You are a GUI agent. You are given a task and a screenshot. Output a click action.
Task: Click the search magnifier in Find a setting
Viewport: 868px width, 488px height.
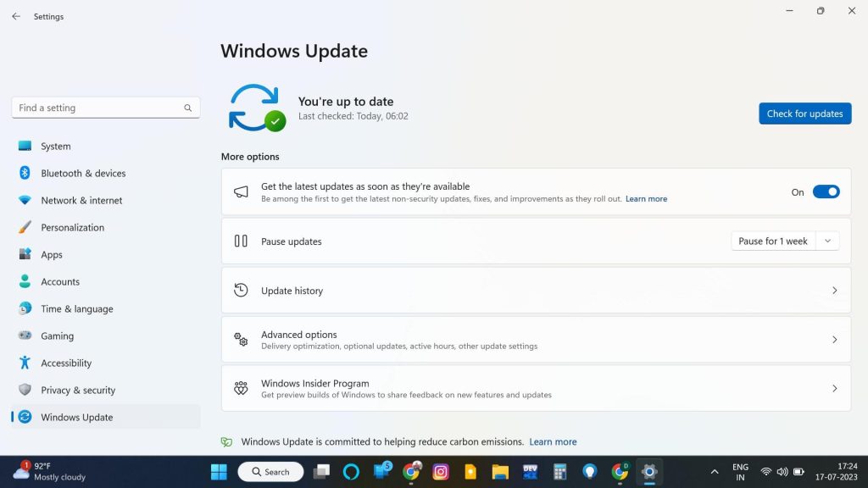point(188,108)
